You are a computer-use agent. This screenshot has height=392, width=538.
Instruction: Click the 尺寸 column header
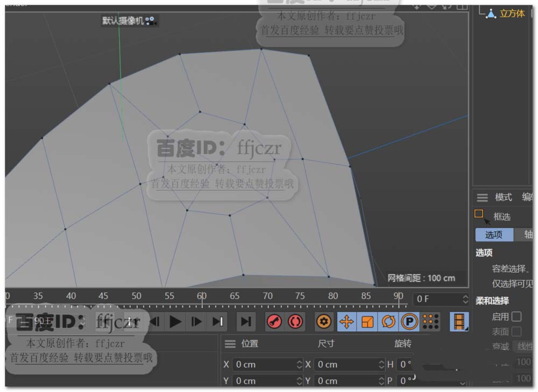coord(326,344)
